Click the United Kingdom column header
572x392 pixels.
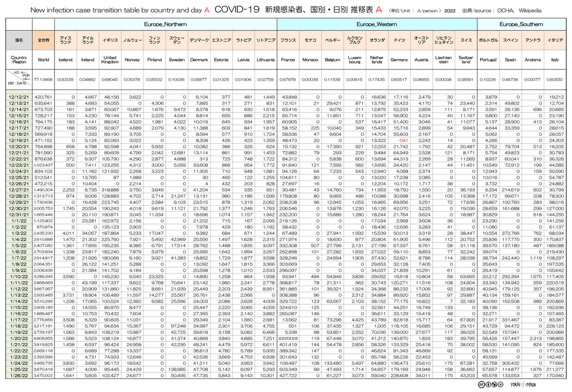pos(110,60)
